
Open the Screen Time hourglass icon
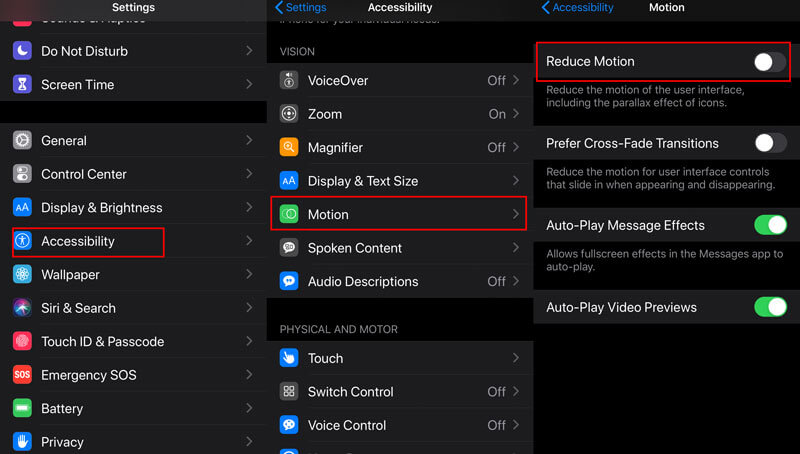click(x=22, y=84)
